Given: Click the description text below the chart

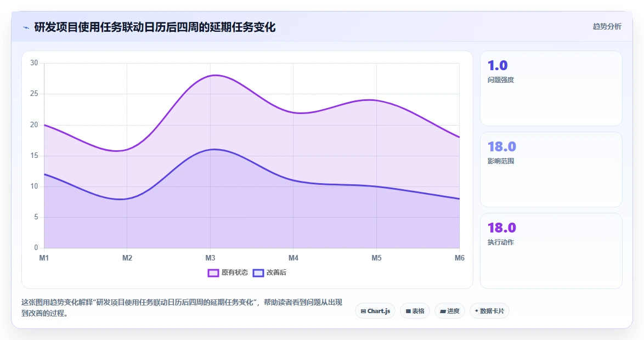Looking at the screenshot, I should 182,308.
